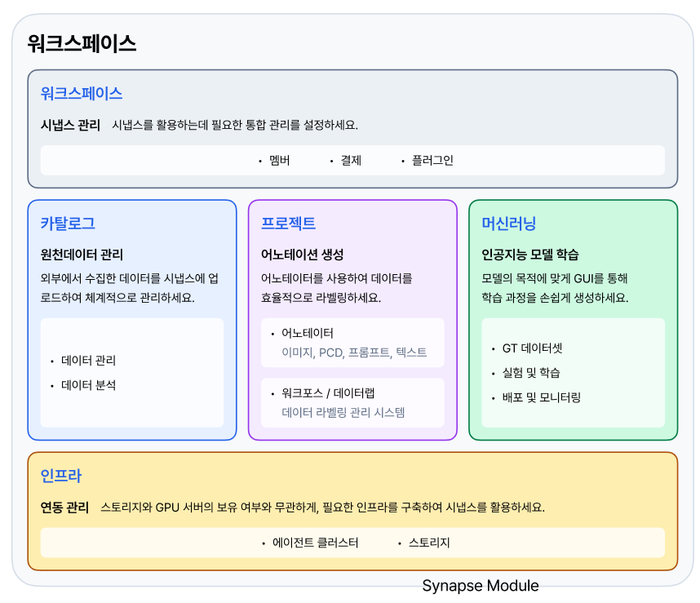Open the 실험 및 학습 item

coord(531,373)
